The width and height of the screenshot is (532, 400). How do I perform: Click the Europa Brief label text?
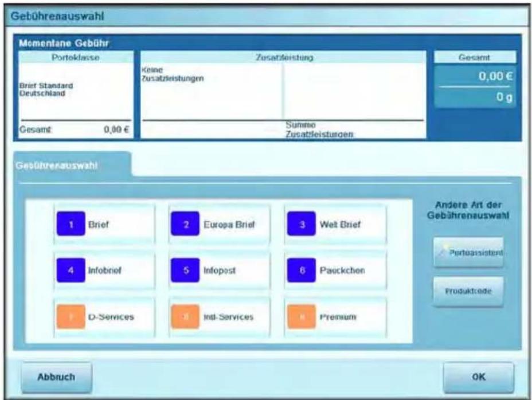pyautogui.click(x=229, y=224)
